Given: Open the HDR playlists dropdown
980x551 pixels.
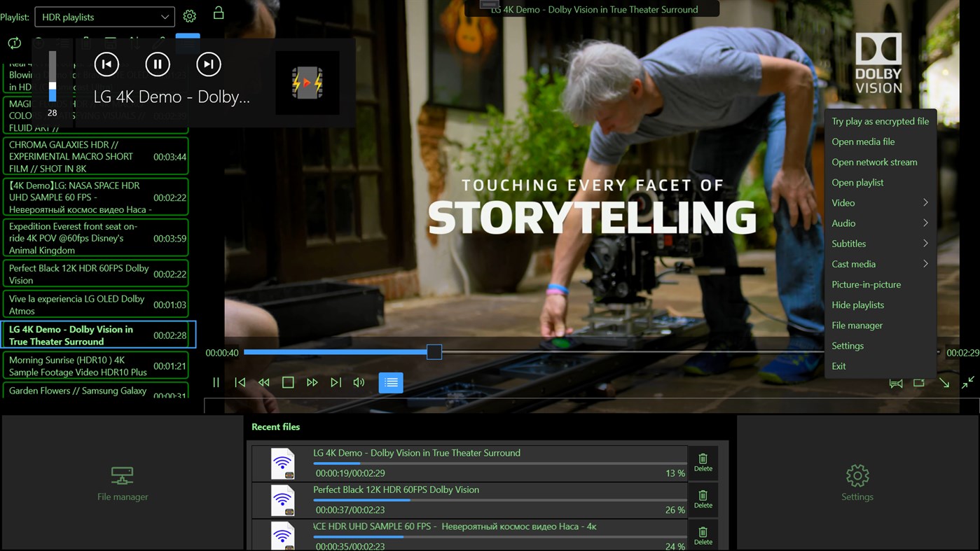Looking at the screenshot, I should (104, 16).
